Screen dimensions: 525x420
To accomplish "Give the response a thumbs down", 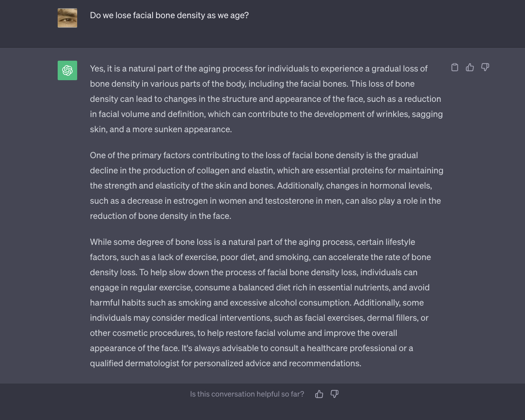I will pos(485,67).
